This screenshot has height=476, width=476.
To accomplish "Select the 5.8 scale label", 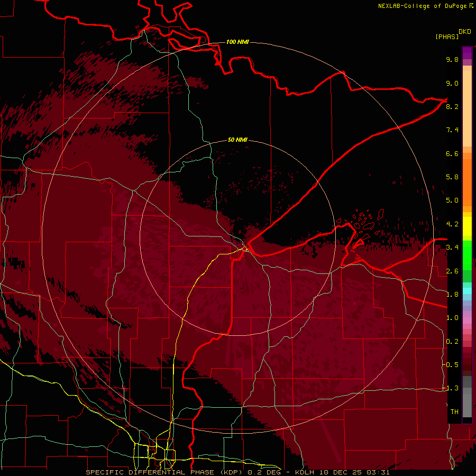I will point(452,177).
